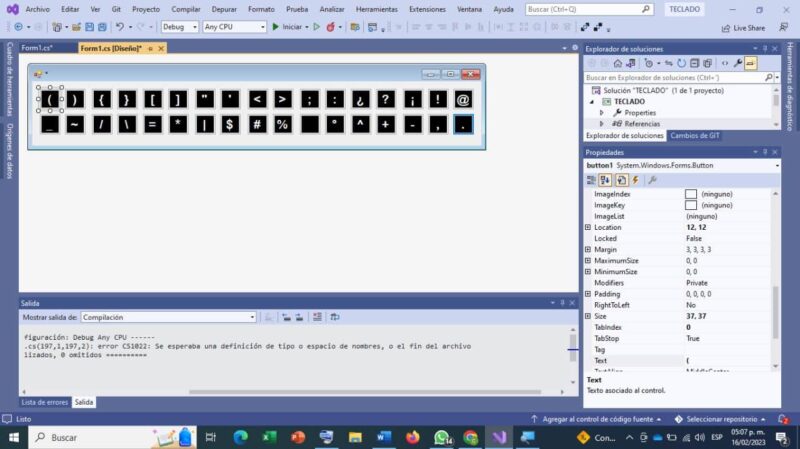Show properties grouped by category
Screen dimensions: 800x449
[x=592, y=180]
